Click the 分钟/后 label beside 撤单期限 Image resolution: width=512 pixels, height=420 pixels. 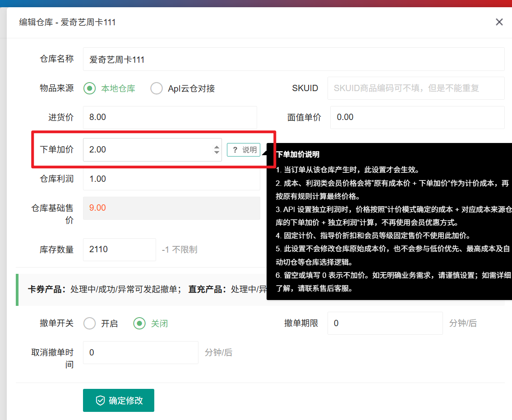pos(463,323)
